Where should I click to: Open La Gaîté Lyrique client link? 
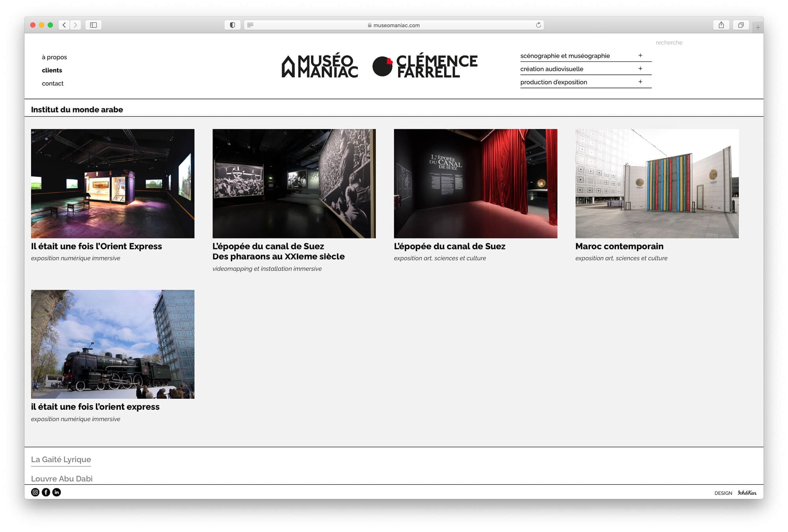coord(61,459)
